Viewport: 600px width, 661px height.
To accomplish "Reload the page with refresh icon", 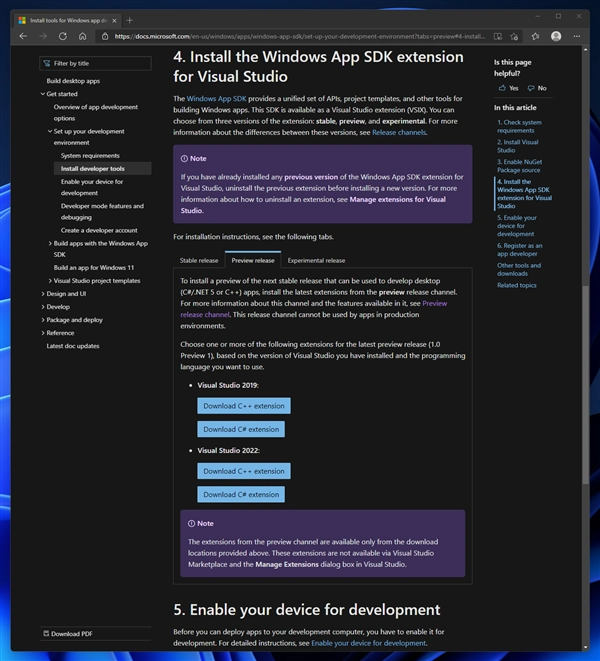I will click(63, 37).
